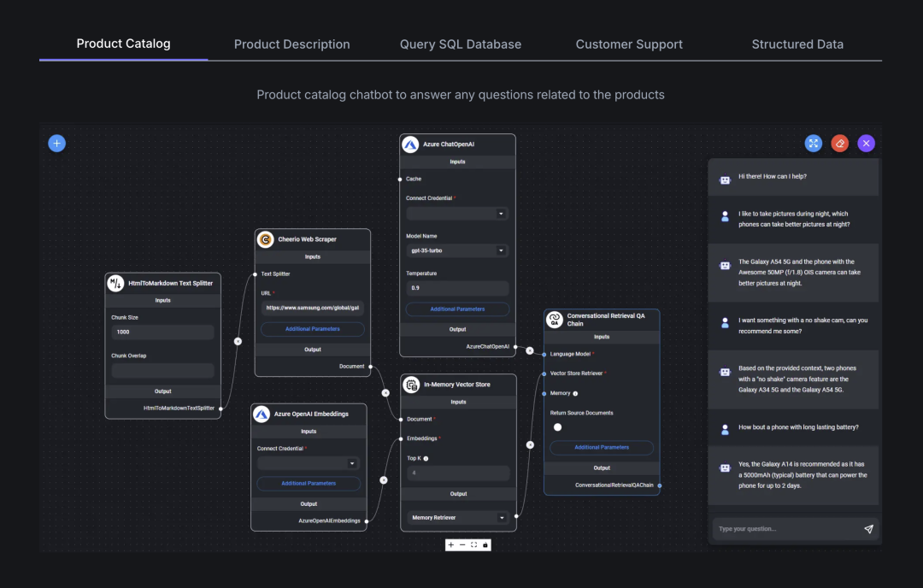This screenshot has height=588, width=923.
Task: Click the Cache input connector on Azure ChatOpenAI
Action: point(400,179)
